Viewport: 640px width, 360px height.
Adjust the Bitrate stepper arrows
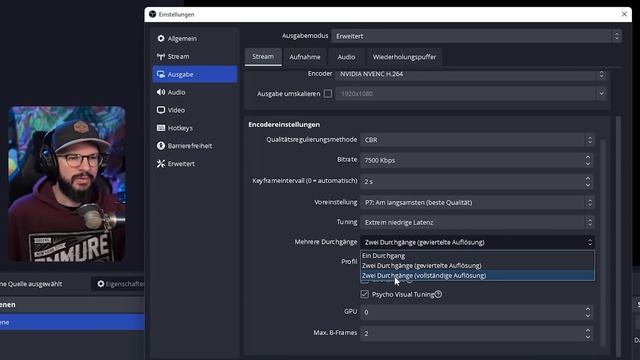pyautogui.click(x=588, y=160)
